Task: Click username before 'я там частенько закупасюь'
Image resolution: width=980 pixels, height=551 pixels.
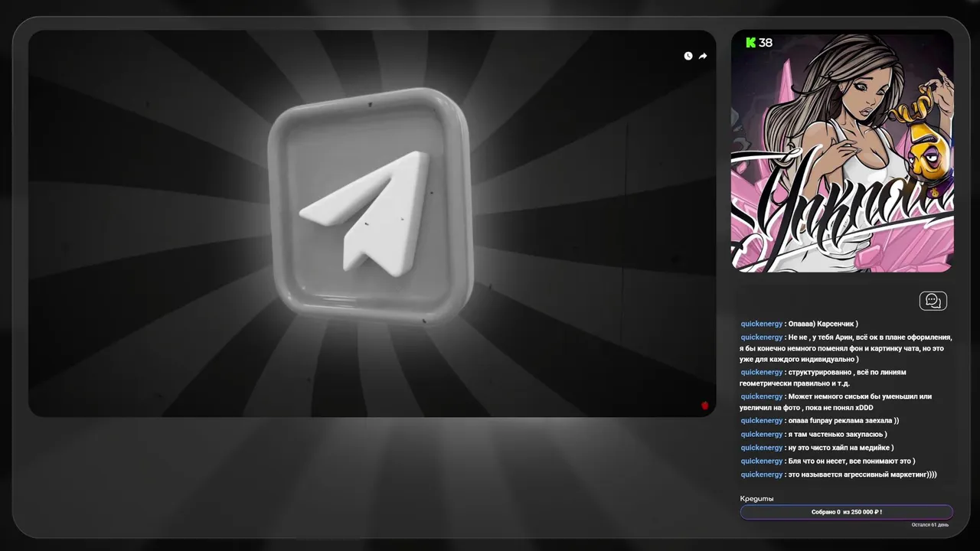Action: tap(761, 434)
